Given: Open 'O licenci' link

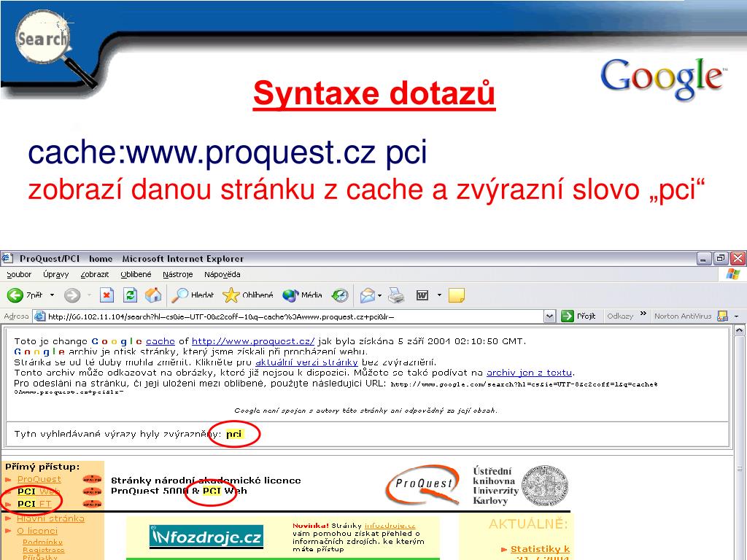Looking at the screenshot, I should click(37, 531).
